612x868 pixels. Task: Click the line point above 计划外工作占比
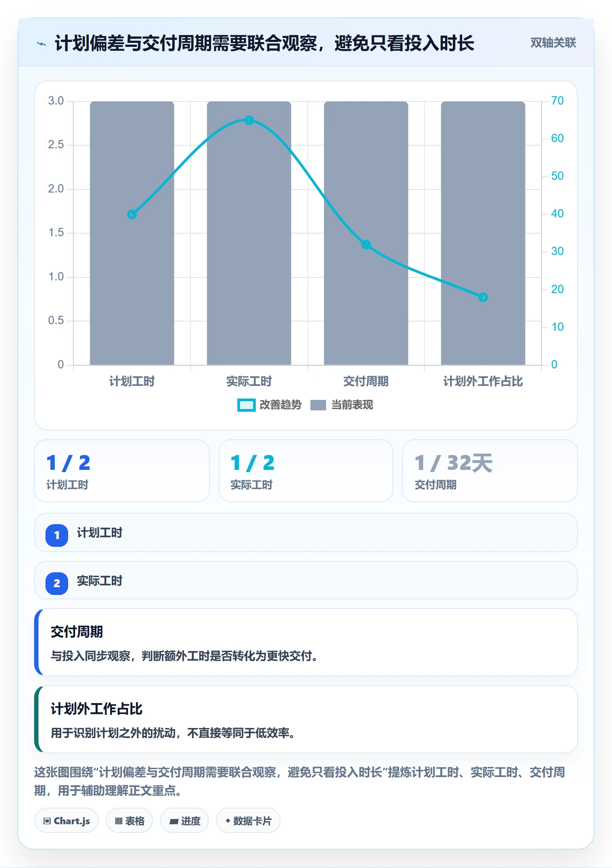483,297
